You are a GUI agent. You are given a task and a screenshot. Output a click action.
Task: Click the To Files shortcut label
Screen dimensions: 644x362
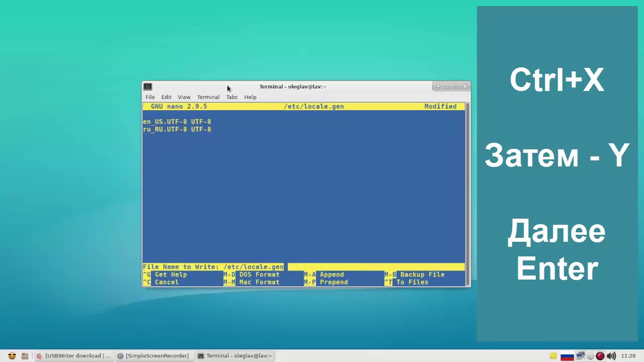coord(413,282)
